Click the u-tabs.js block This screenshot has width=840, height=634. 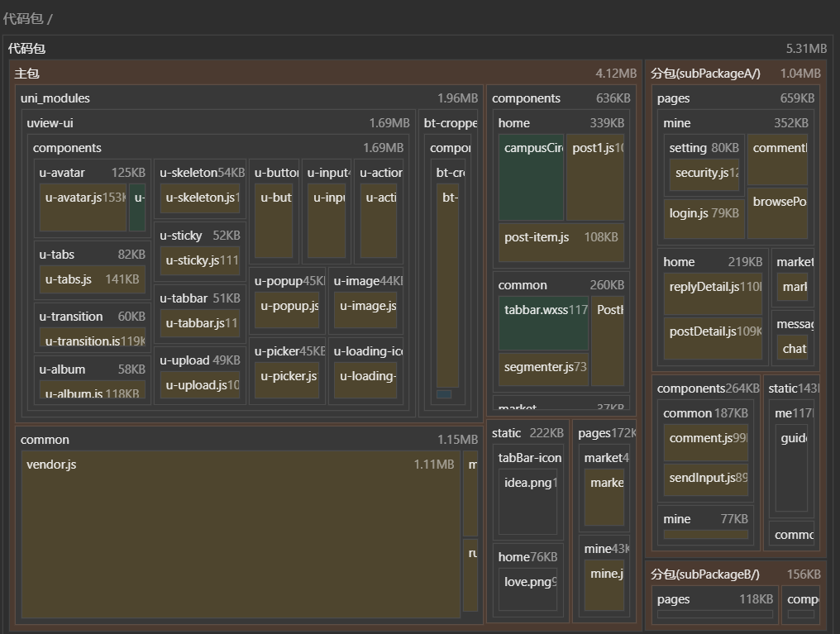92,279
